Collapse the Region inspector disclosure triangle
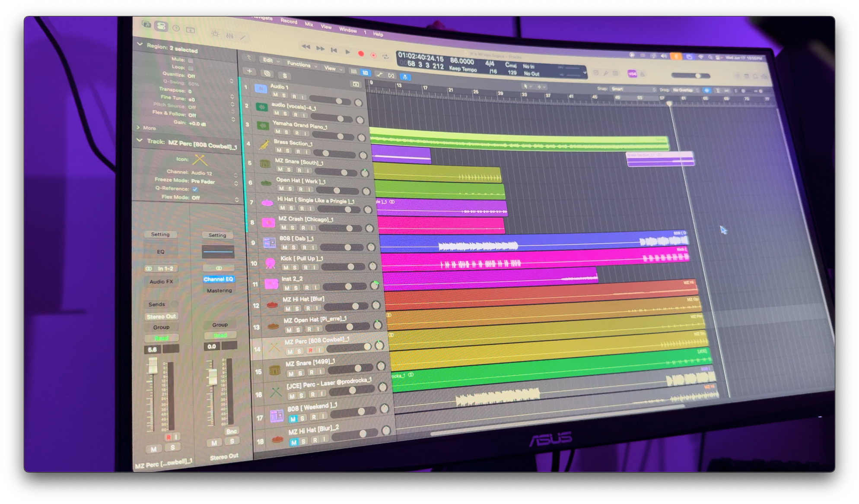Screen dimensions: 859x504 (x=140, y=44)
